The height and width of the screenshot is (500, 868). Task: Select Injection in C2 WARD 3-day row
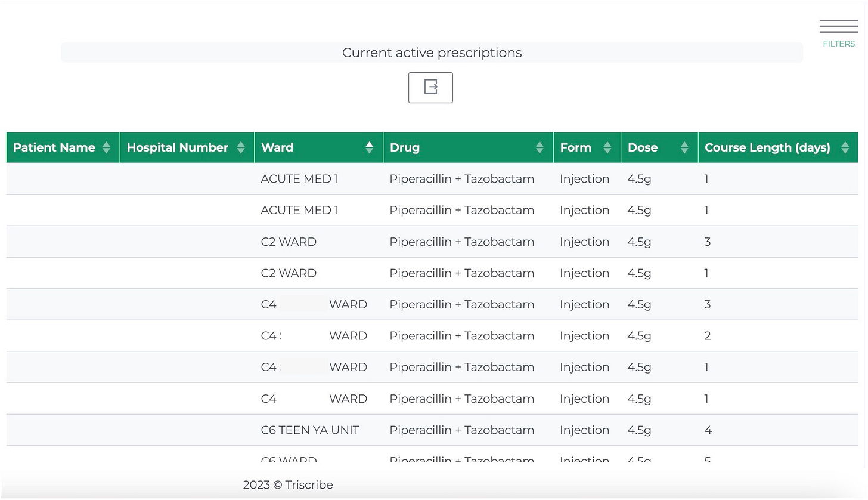tap(584, 242)
